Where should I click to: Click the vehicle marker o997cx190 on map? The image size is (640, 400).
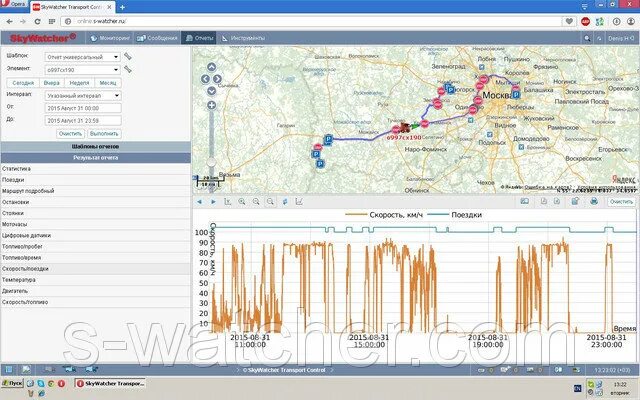405,127
